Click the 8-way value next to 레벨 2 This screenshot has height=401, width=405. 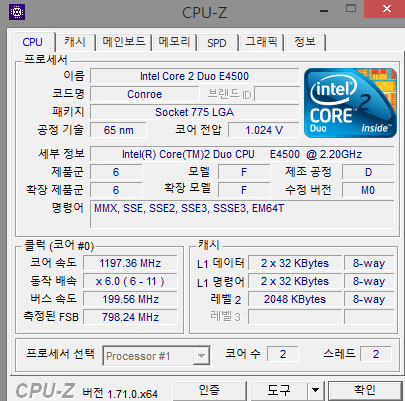(369, 299)
